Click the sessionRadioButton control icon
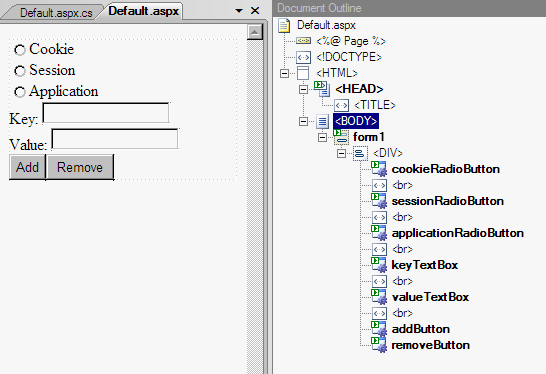Image resolution: width=546 pixels, height=374 pixels. coord(379,201)
